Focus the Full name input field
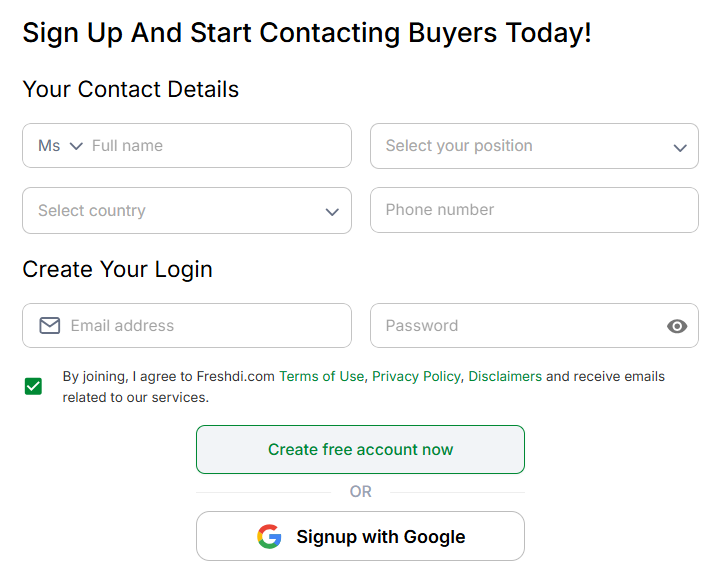The image size is (720, 581). 218,146
